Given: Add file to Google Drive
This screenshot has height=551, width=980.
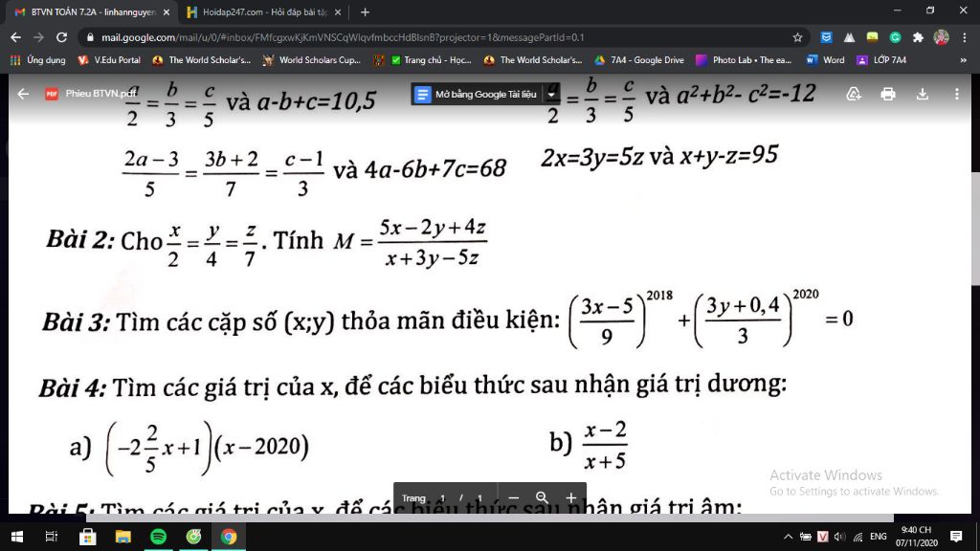Looking at the screenshot, I should coord(853,94).
